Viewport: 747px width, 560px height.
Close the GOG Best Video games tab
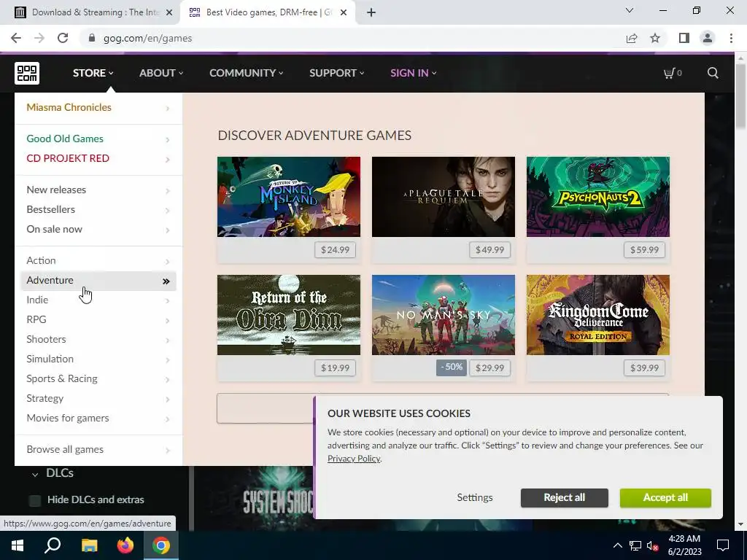tap(344, 12)
